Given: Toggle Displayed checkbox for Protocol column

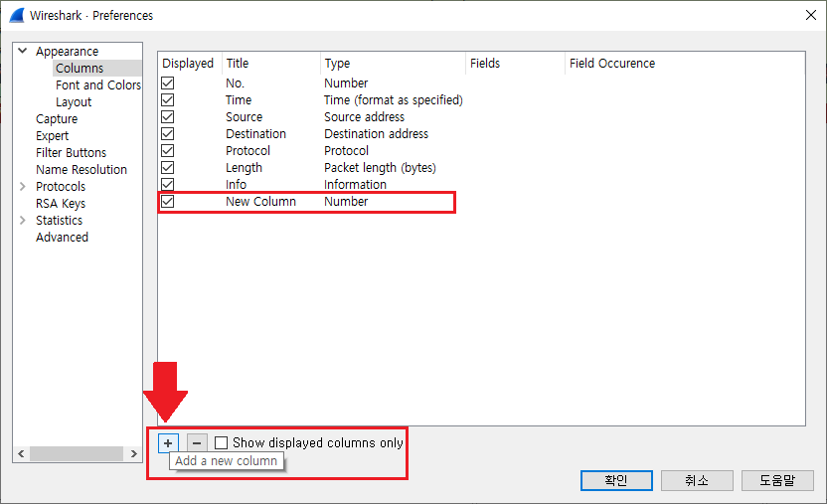Looking at the screenshot, I should (x=168, y=151).
